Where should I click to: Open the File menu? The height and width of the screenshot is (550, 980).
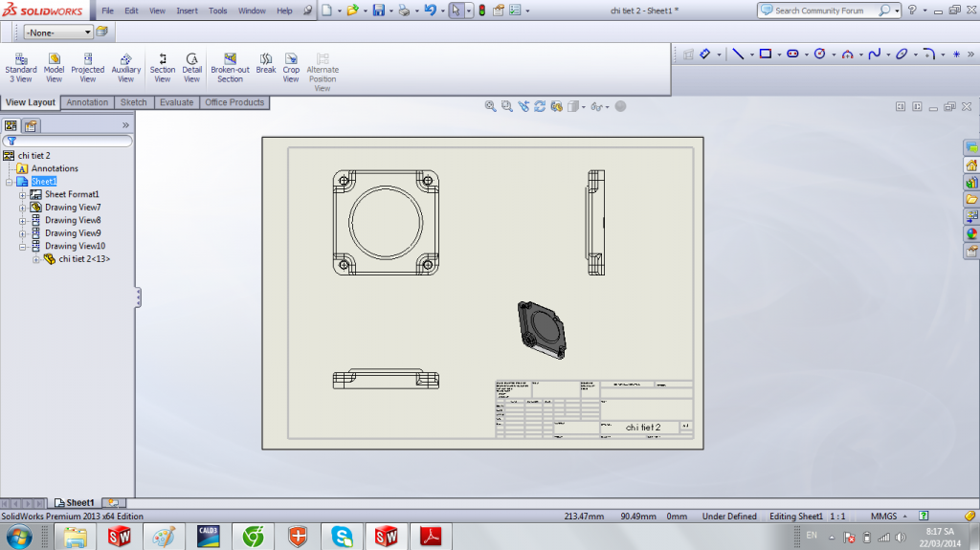click(x=107, y=11)
